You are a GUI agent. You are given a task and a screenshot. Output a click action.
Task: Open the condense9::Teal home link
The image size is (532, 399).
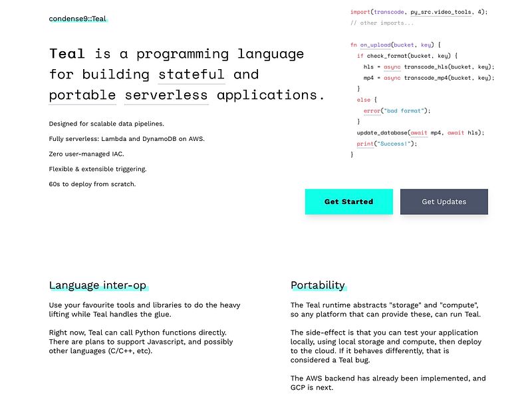[x=77, y=19]
